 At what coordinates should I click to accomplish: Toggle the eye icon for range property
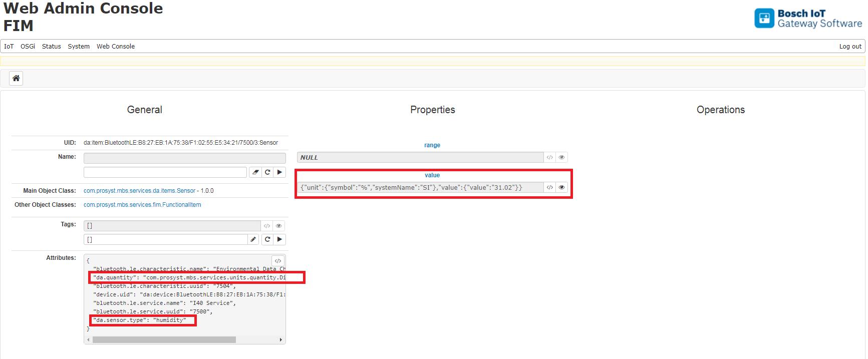(x=561, y=157)
